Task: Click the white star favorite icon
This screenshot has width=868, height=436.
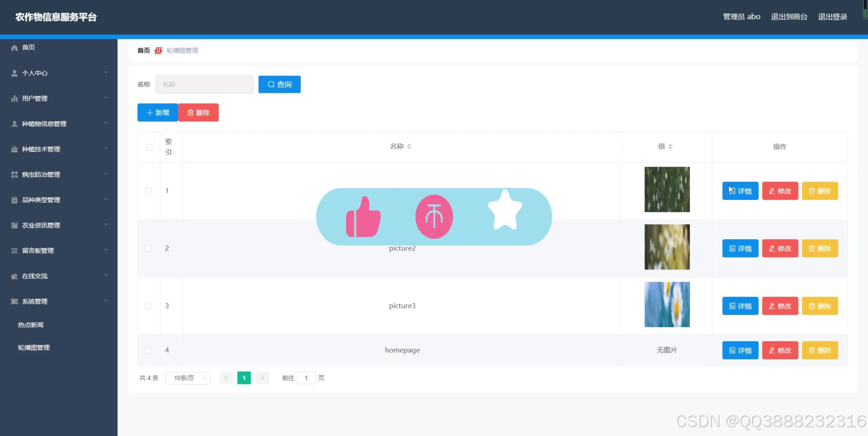Action: click(x=505, y=210)
